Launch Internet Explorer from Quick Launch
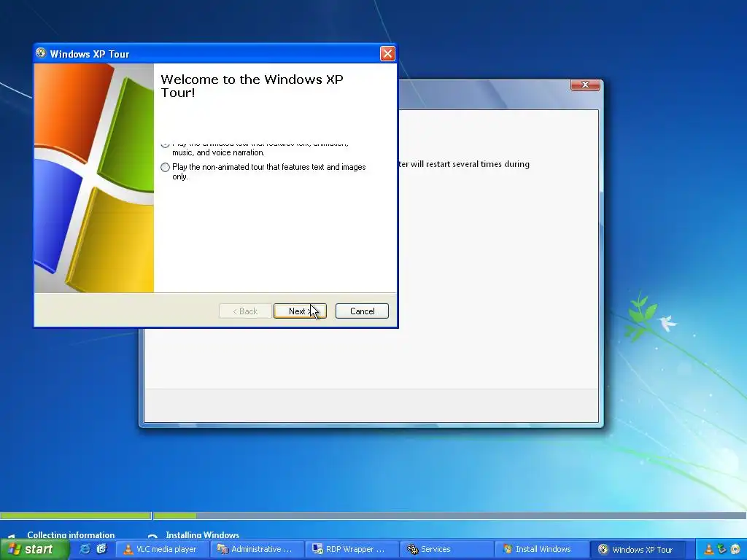The width and height of the screenshot is (747, 560). click(85, 549)
